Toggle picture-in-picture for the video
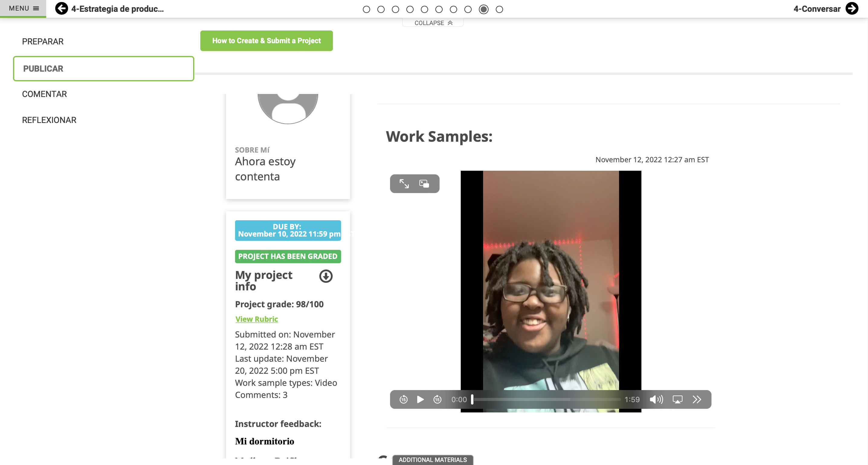 click(x=424, y=184)
